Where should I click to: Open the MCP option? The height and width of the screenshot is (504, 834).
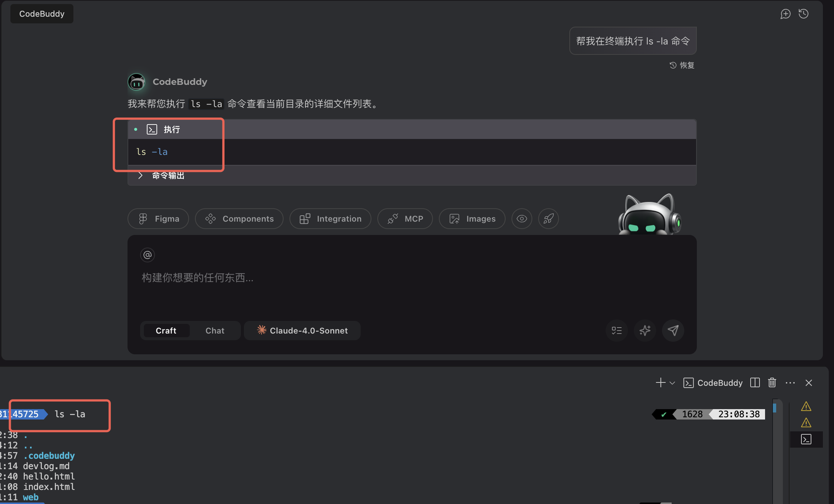(405, 219)
